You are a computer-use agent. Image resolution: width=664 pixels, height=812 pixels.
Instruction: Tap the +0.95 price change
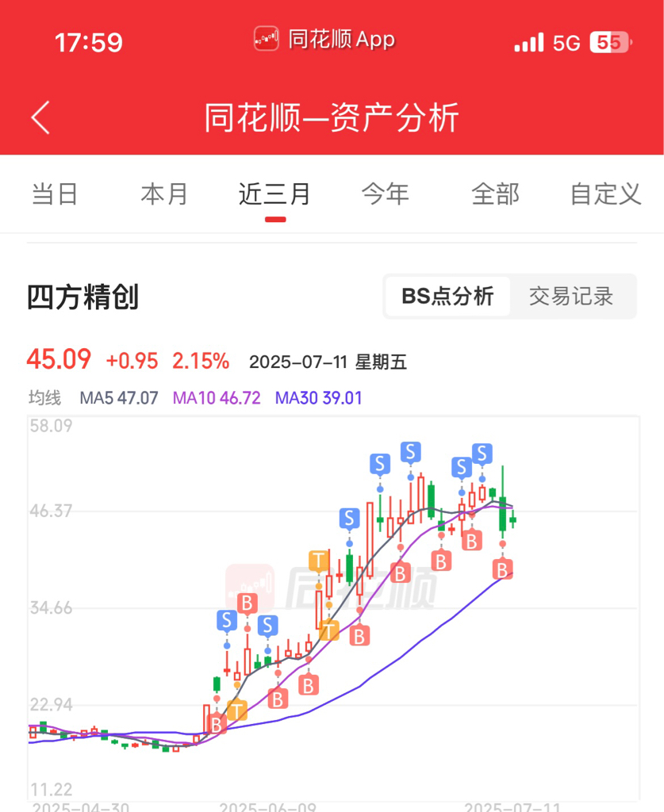point(132,361)
